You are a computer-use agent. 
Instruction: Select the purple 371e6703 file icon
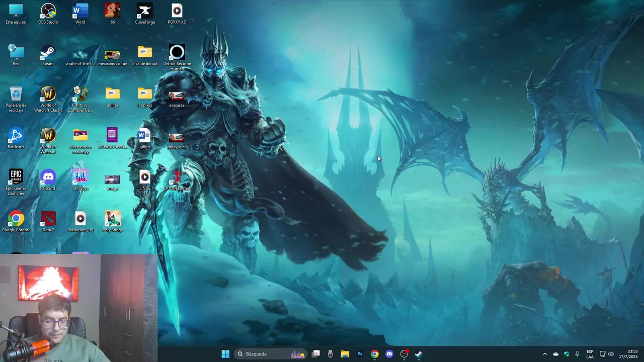[x=112, y=138]
